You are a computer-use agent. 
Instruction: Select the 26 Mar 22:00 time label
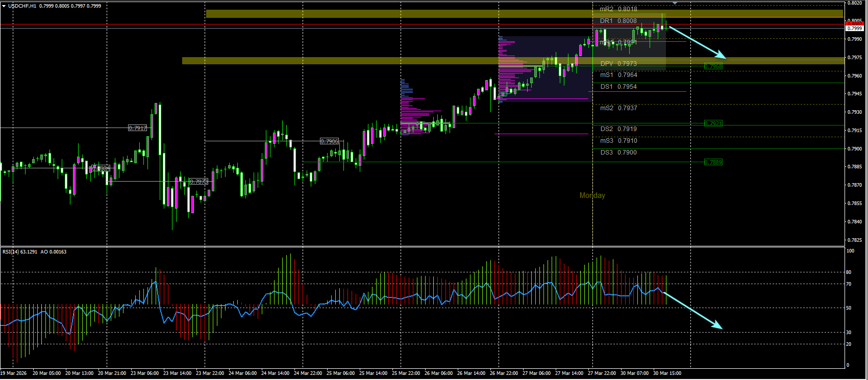[504, 373]
